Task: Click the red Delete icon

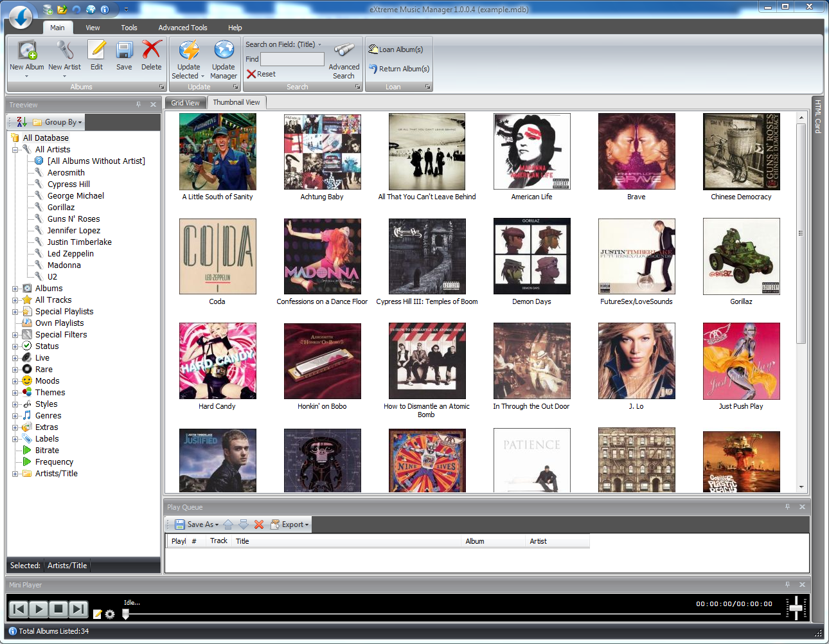Action: click(152, 51)
